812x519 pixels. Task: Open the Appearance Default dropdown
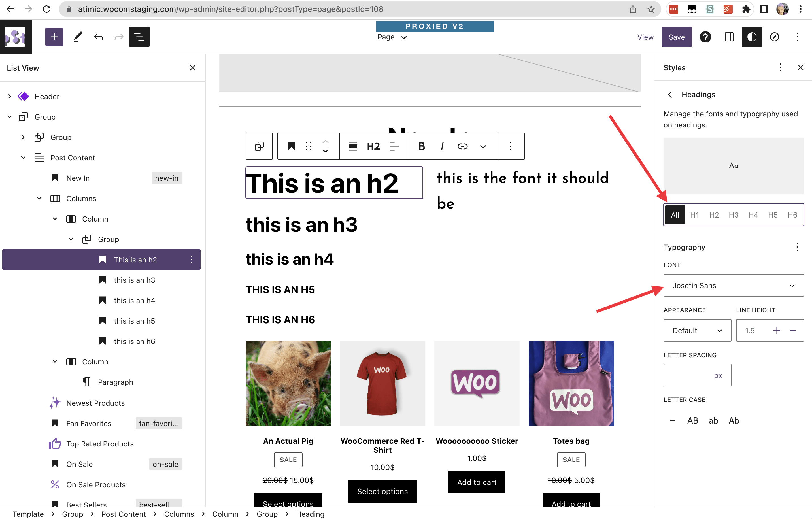[697, 330]
